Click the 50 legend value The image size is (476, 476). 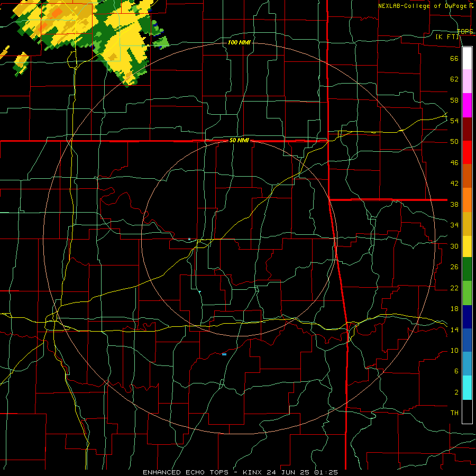[x=454, y=142]
